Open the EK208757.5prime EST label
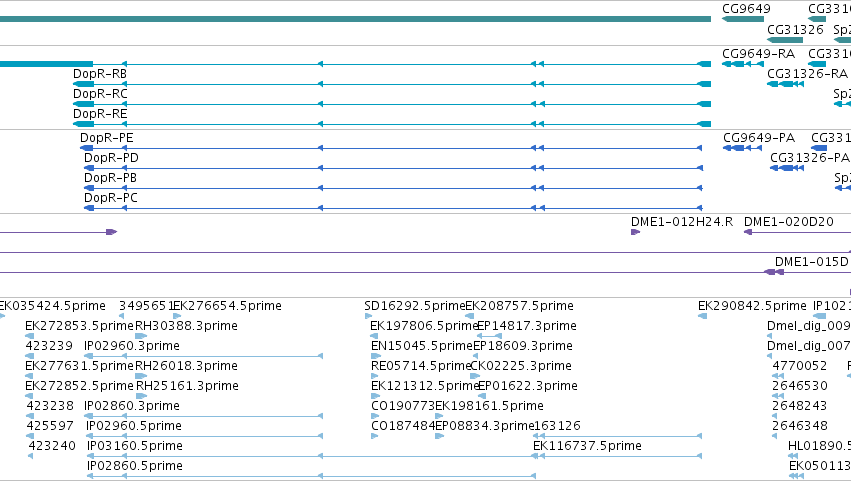This screenshot has height=481, width=851. click(519, 306)
